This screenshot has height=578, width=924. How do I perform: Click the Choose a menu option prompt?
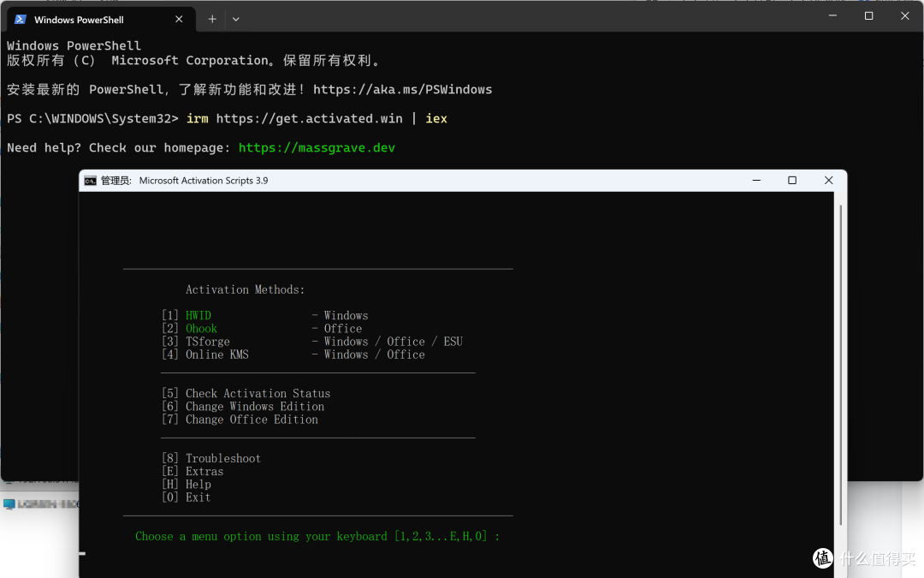[x=317, y=536]
